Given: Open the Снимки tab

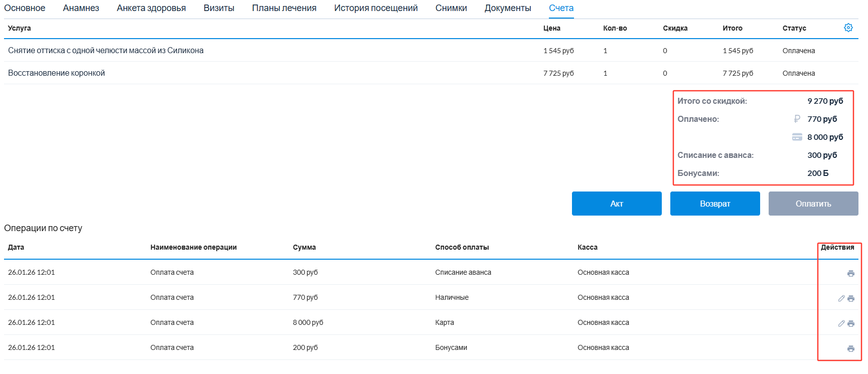Looking at the screenshot, I should 451,8.
